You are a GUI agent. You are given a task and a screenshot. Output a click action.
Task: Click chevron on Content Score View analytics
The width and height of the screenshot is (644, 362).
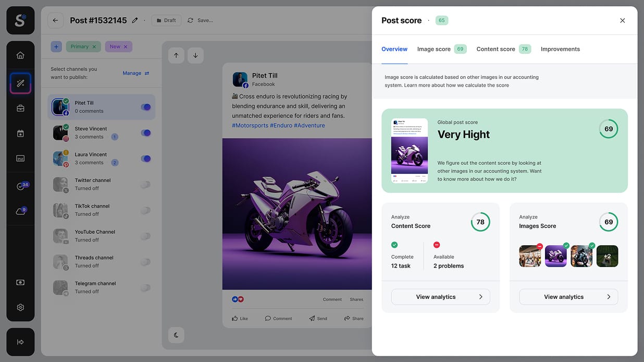tap(480, 297)
